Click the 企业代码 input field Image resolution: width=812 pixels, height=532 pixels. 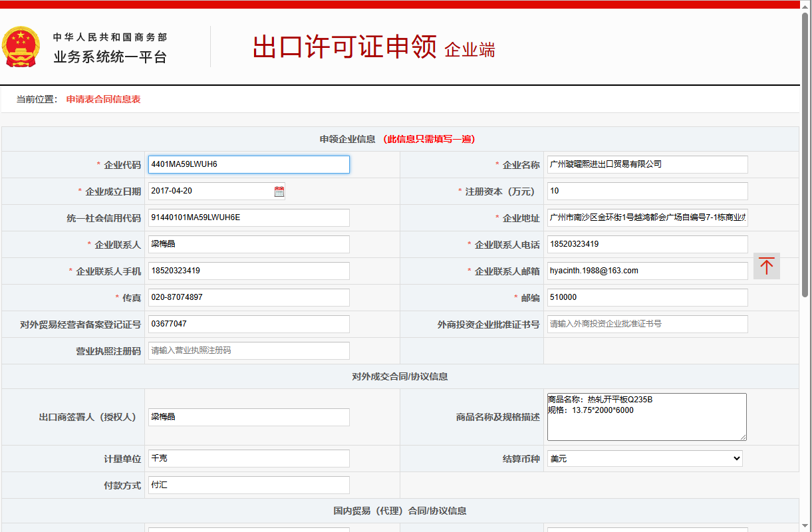click(x=249, y=164)
